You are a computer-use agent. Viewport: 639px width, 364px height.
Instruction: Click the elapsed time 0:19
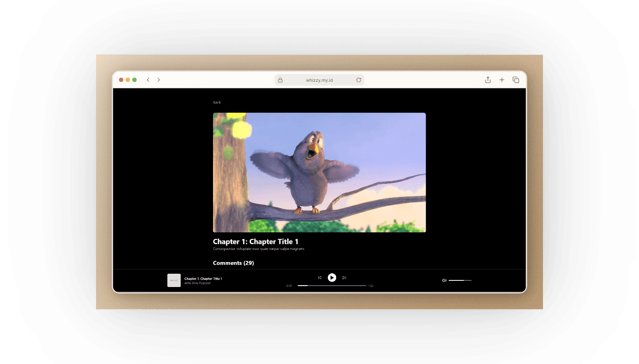coord(289,286)
